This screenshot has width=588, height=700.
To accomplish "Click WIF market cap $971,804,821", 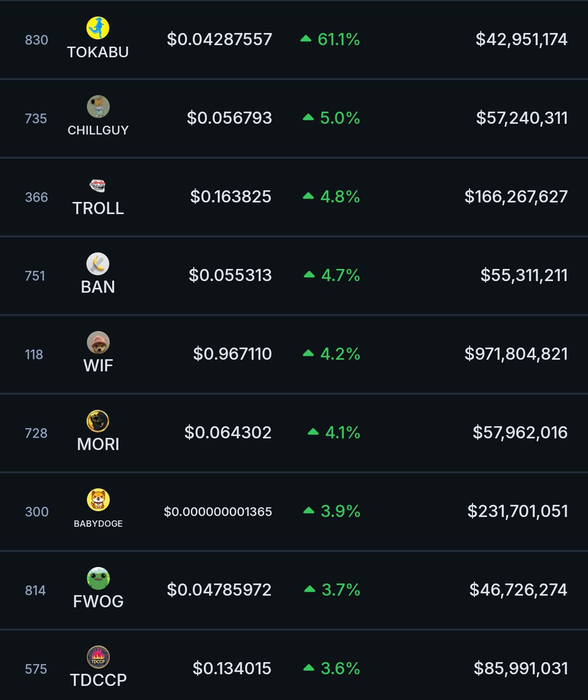I will pos(516,354).
